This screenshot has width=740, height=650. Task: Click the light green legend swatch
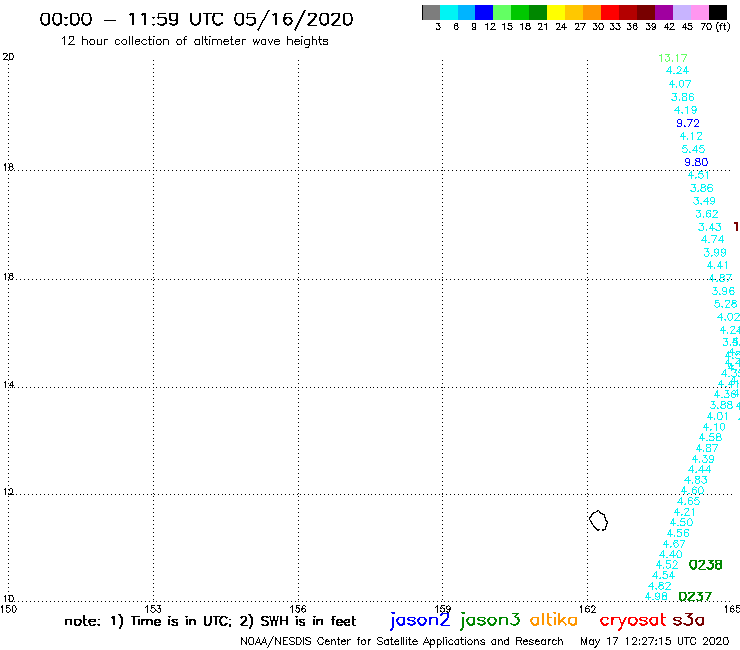[x=502, y=12]
